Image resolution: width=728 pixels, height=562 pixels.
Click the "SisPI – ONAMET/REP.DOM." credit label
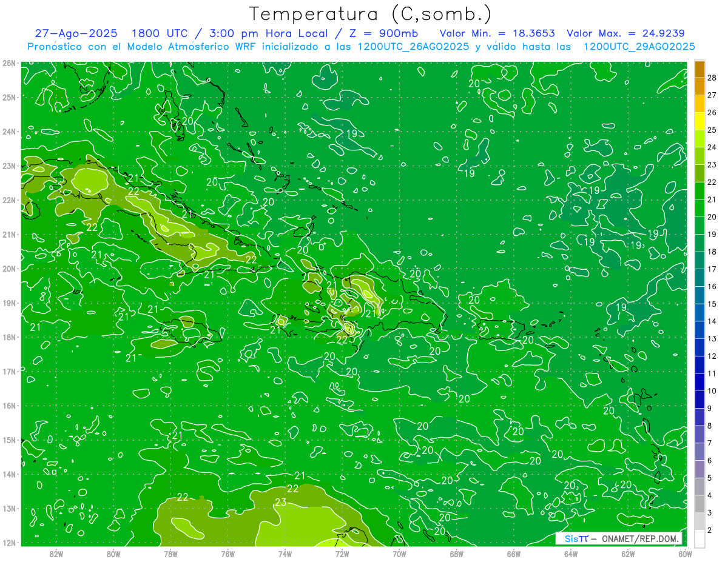click(619, 538)
